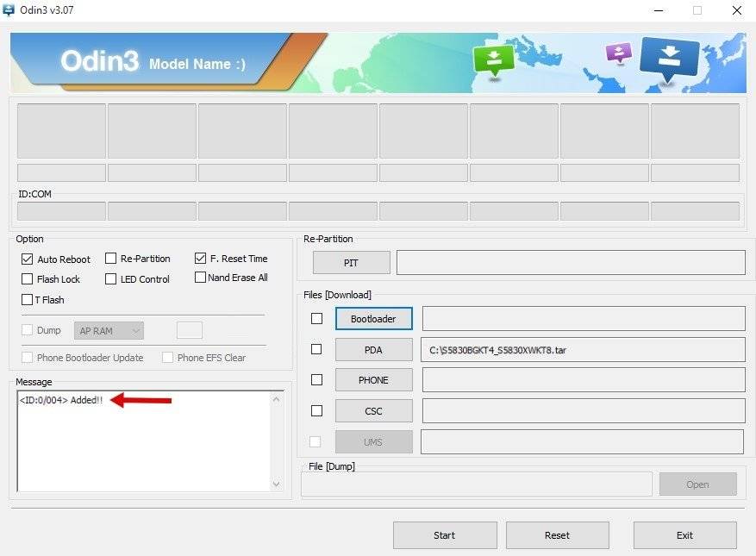This screenshot has height=556, width=756.
Task: Enable the Nand Erase All checkbox
Action: tap(200, 278)
